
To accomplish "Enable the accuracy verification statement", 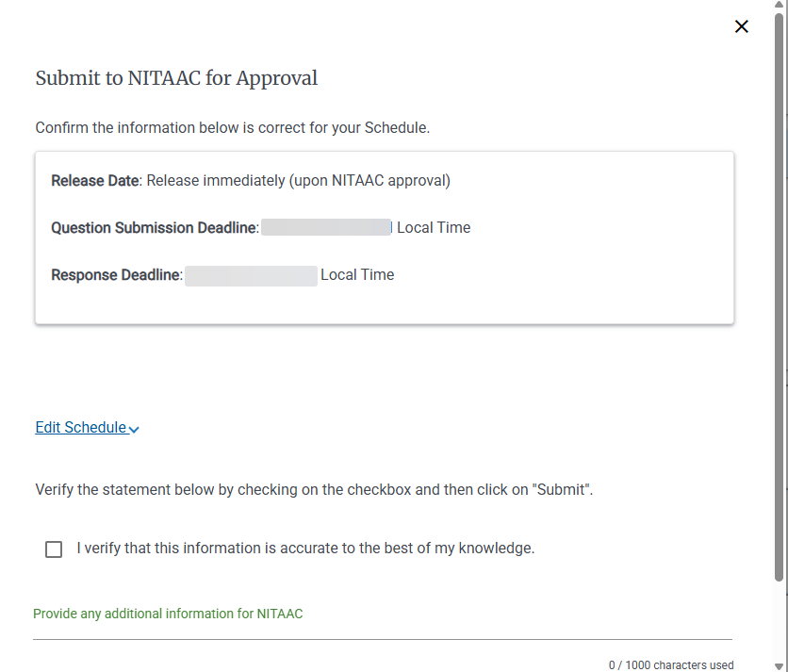I will 54,549.
